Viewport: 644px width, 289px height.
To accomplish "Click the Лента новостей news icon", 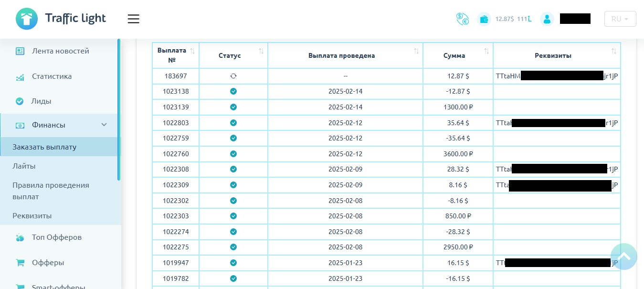I will pyautogui.click(x=20, y=51).
